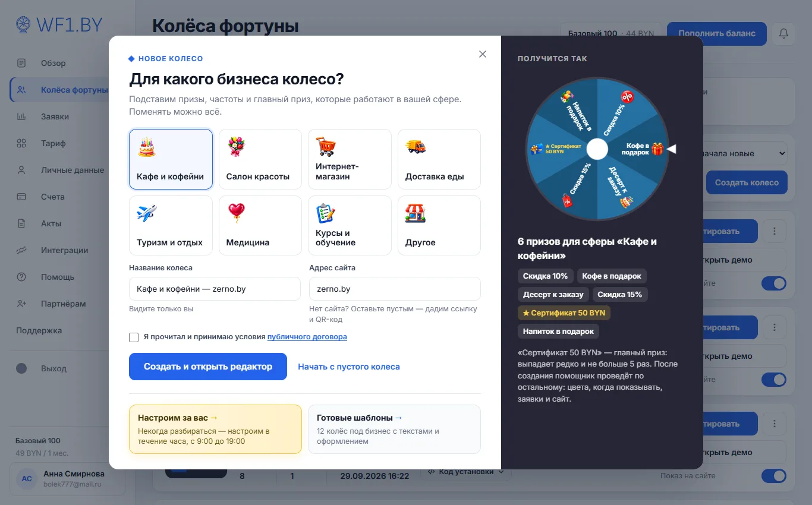The height and width of the screenshot is (505, 812).
Task: Open the Анна Смирнова account profile card
Action: point(67,479)
